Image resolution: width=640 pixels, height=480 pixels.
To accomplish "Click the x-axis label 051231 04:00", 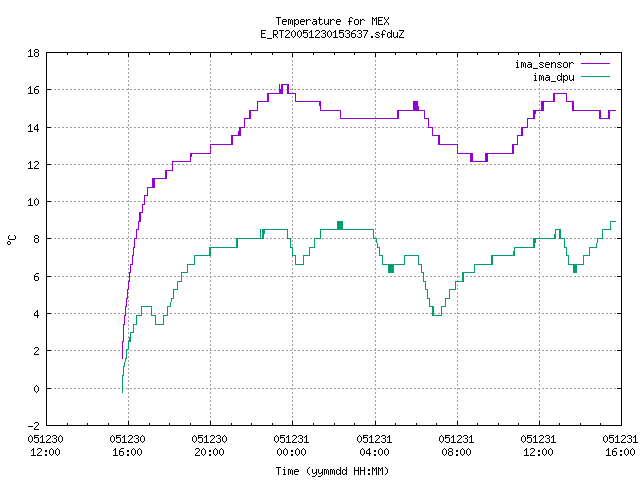I will [374, 446].
